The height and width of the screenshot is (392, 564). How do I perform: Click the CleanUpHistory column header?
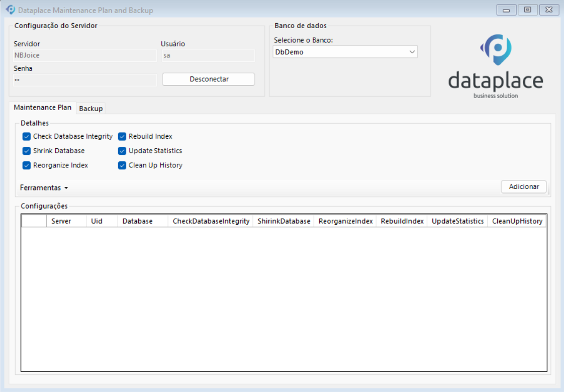tap(517, 221)
